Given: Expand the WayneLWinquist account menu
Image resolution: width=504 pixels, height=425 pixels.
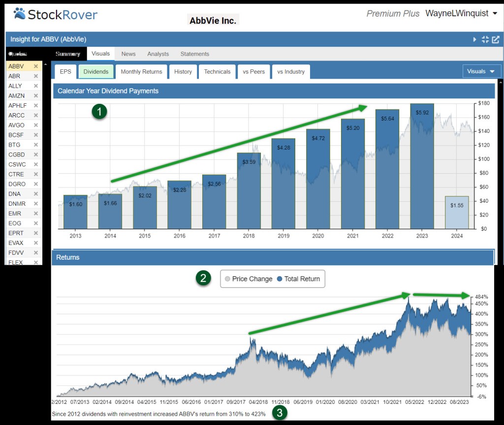Looking at the screenshot, I should [461, 13].
